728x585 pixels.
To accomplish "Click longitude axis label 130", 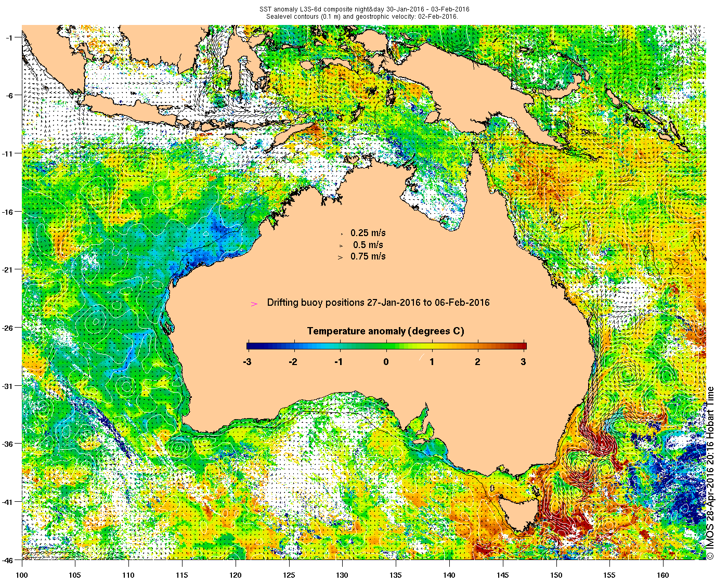I will pos(342,575).
